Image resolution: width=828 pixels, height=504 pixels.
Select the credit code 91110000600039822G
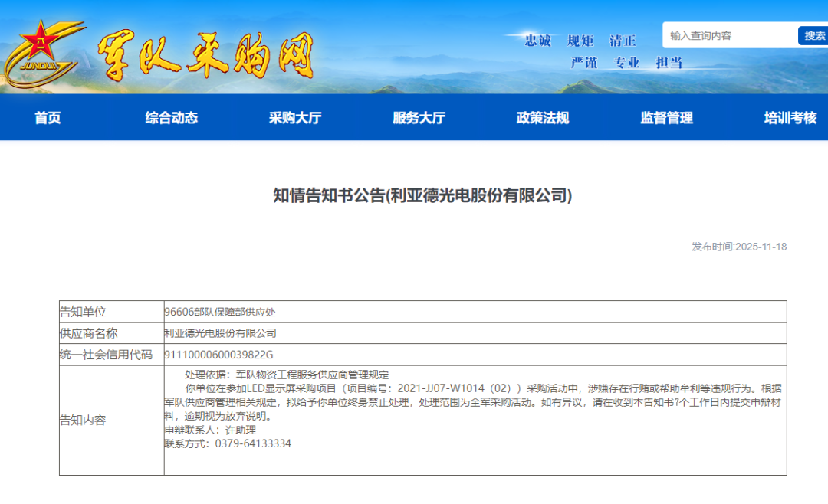point(219,355)
